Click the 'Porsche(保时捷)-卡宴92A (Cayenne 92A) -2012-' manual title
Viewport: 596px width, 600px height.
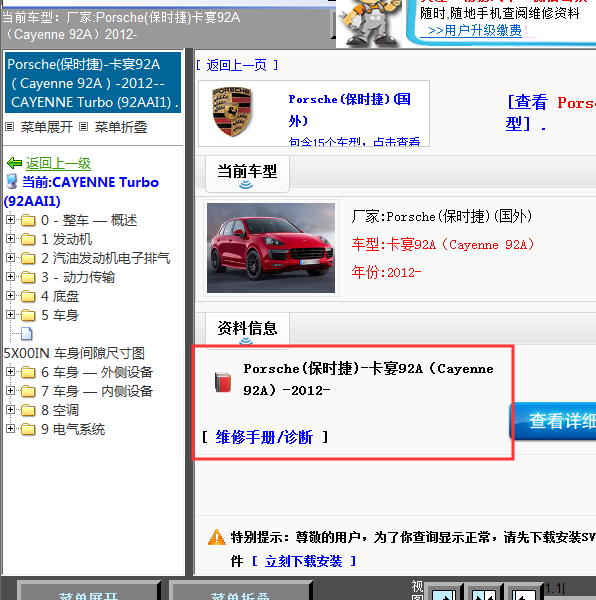click(368, 379)
